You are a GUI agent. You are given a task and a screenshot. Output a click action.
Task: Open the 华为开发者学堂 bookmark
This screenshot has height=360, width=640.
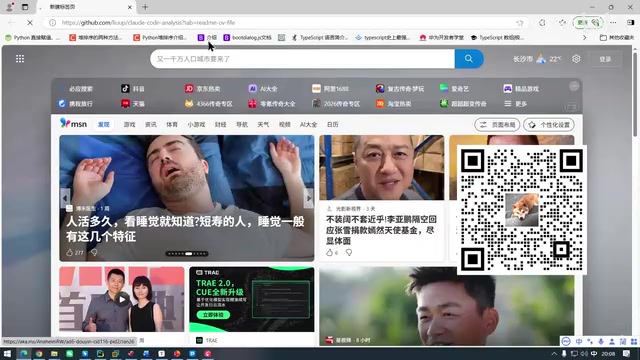point(441,38)
